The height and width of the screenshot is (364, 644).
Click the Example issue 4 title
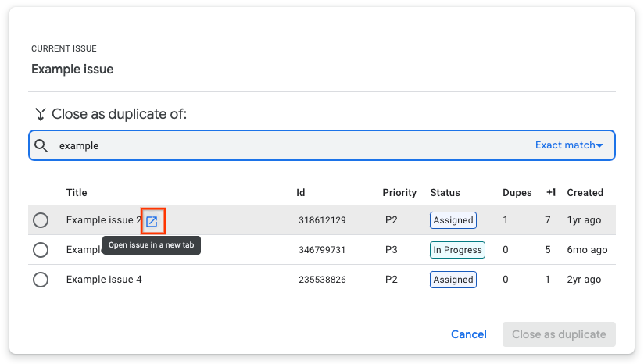point(104,280)
